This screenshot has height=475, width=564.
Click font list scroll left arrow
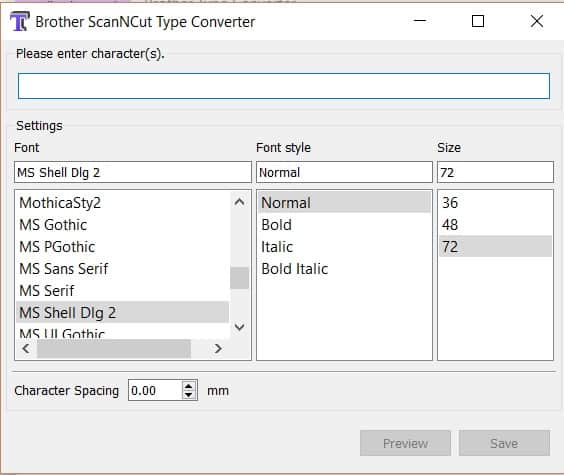coord(26,348)
